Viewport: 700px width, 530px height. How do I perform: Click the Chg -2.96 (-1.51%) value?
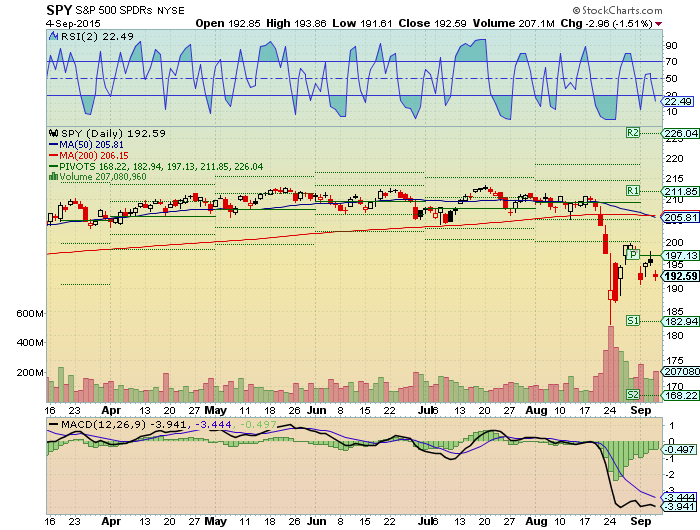[x=607, y=23]
